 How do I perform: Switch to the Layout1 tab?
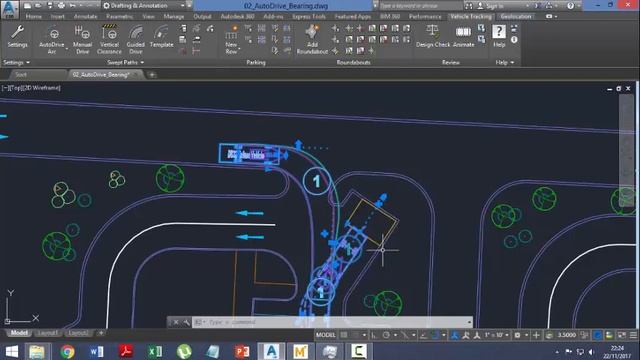(47, 333)
